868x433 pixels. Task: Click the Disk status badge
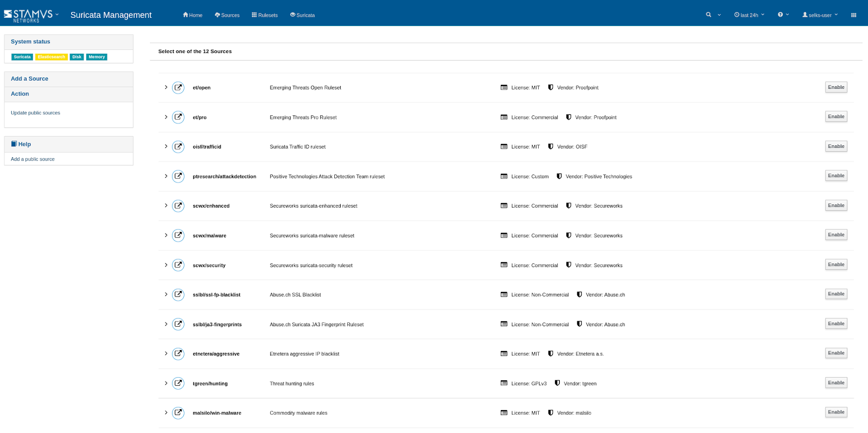click(77, 57)
